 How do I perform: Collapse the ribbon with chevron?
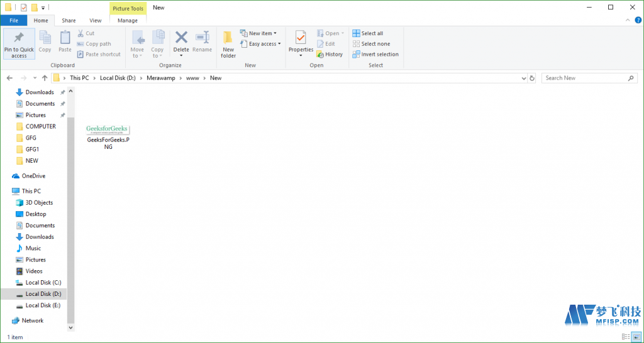[x=628, y=19]
